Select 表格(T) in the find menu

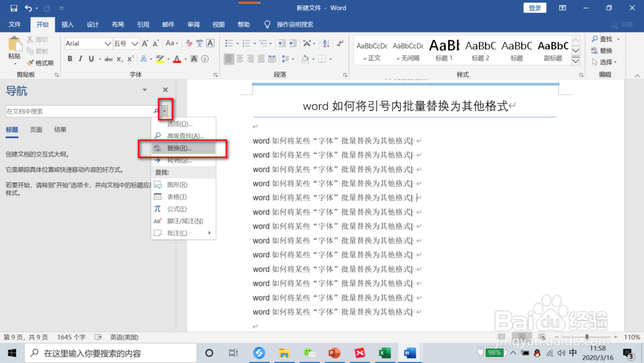click(184, 197)
